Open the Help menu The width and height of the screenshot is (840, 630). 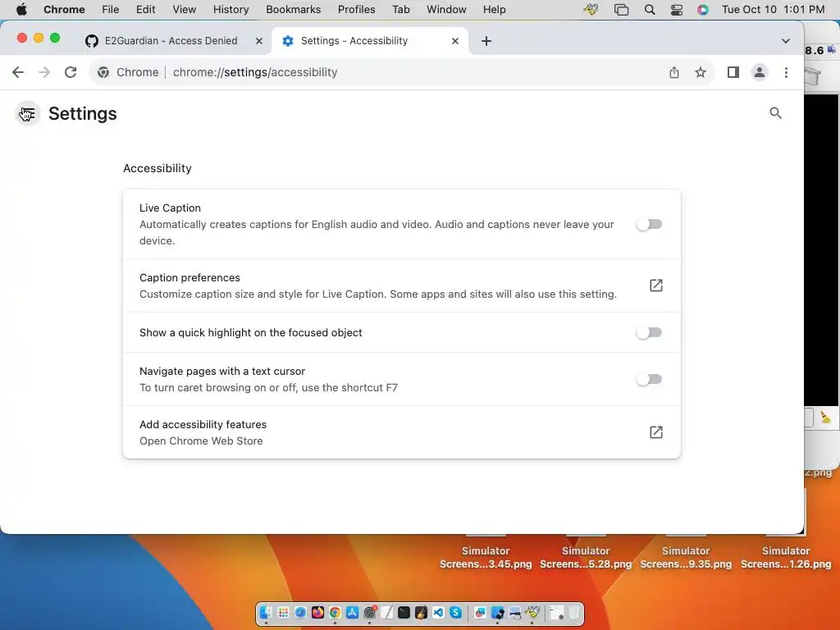(x=494, y=10)
